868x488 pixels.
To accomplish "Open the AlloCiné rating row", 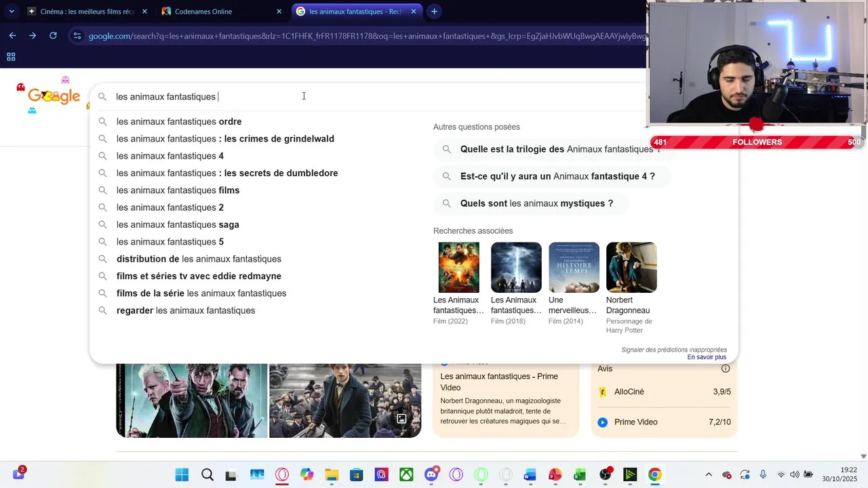I will coord(665,392).
